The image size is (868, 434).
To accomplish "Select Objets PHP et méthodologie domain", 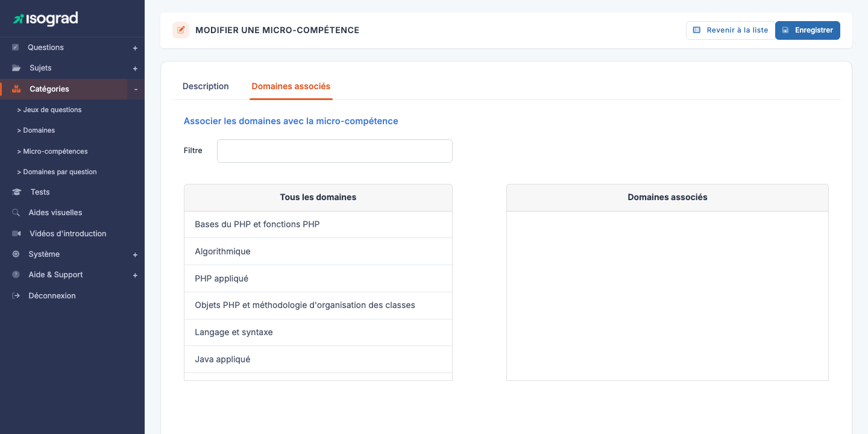I will click(x=318, y=305).
